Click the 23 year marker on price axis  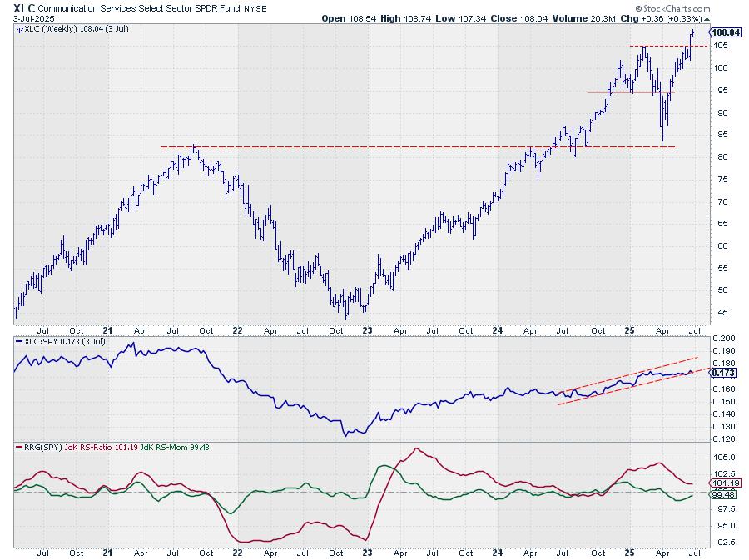click(367, 330)
